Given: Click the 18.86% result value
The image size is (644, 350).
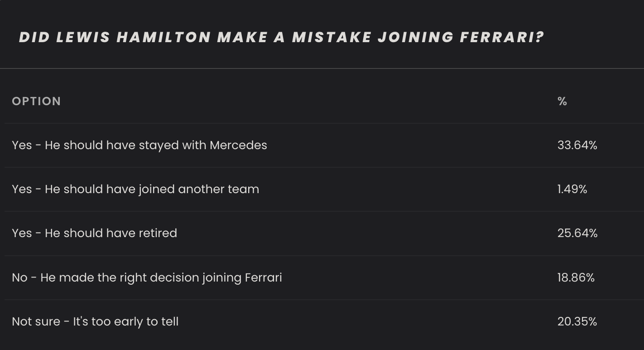Looking at the screenshot, I should (576, 277).
